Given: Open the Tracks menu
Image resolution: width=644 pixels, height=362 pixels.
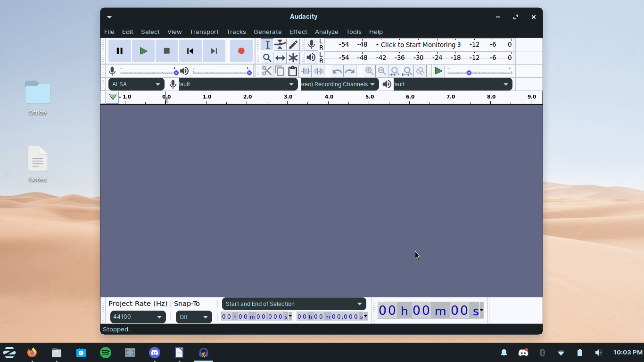Looking at the screenshot, I should pos(236,32).
